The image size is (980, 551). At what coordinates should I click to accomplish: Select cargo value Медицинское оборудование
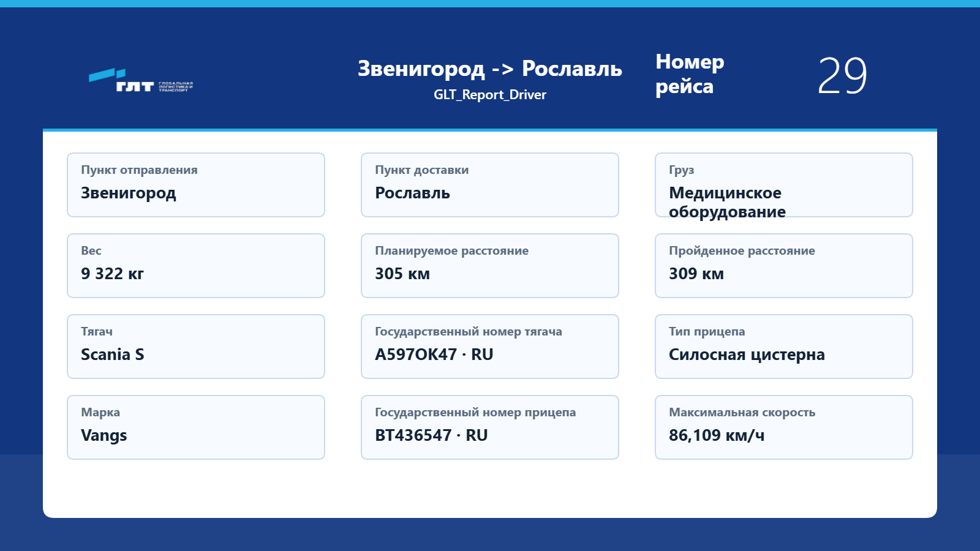pos(727,203)
